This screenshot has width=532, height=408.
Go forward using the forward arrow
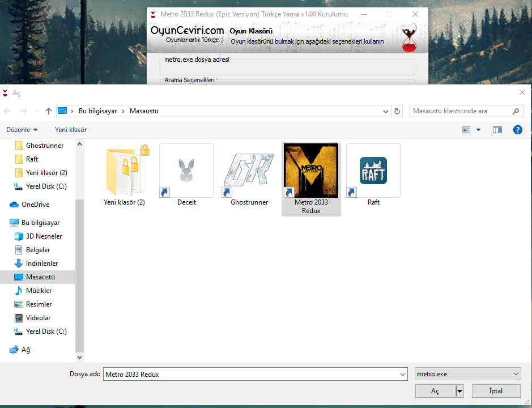(23, 111)
